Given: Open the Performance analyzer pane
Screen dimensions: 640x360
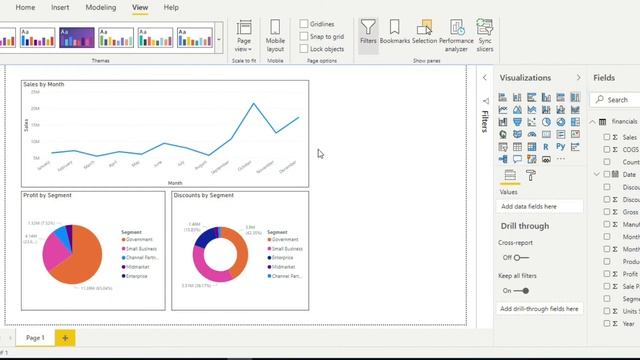Looking at the screenshot, I should click(456, 36).
